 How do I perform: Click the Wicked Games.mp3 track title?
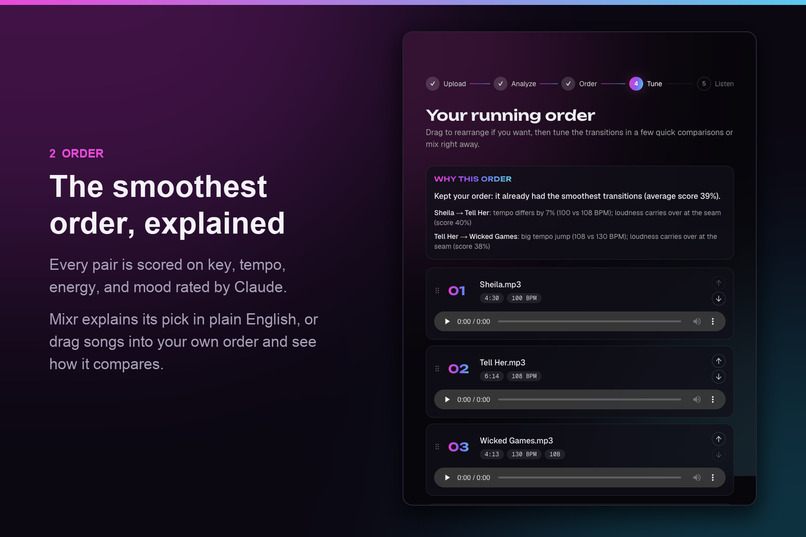click(516, 441)
